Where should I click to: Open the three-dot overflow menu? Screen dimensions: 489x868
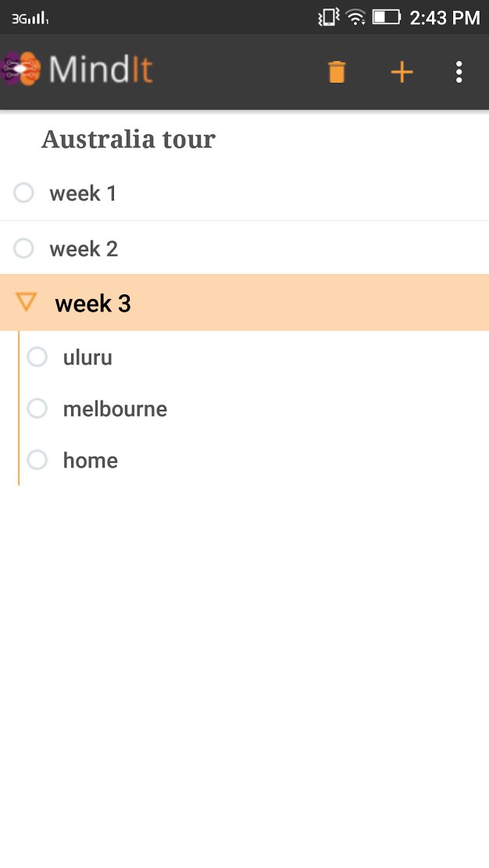[459, 72]
